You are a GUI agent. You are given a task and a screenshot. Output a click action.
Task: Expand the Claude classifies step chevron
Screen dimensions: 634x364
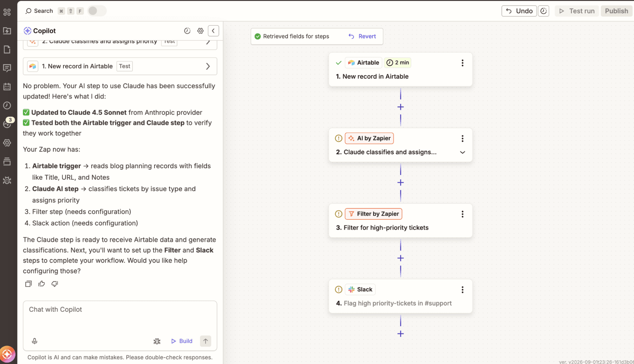462,152
